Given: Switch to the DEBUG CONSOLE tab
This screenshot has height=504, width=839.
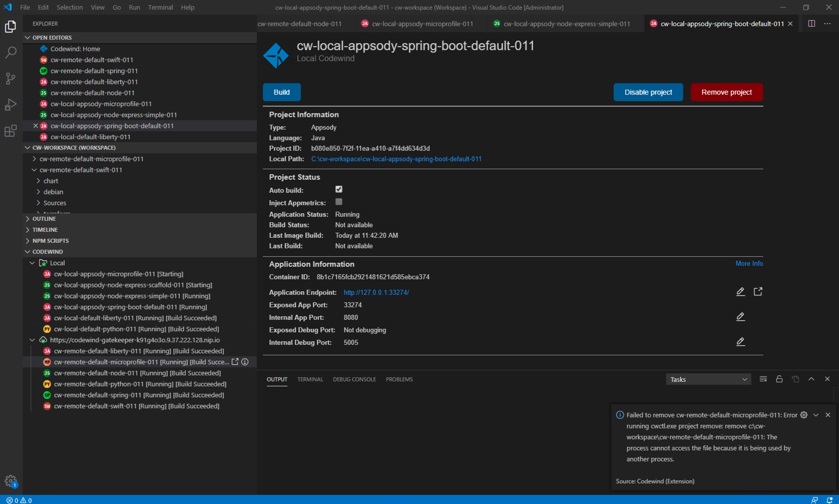Looking at the screenshot, I should click(x=354, y=379).
